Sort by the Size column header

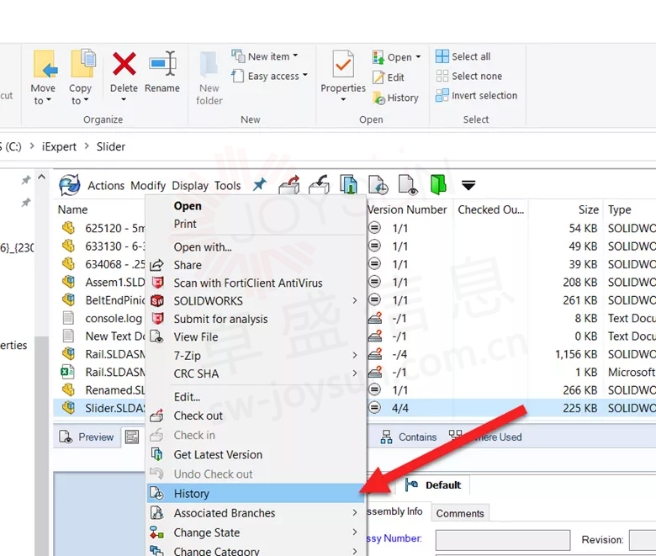(588, 210)
